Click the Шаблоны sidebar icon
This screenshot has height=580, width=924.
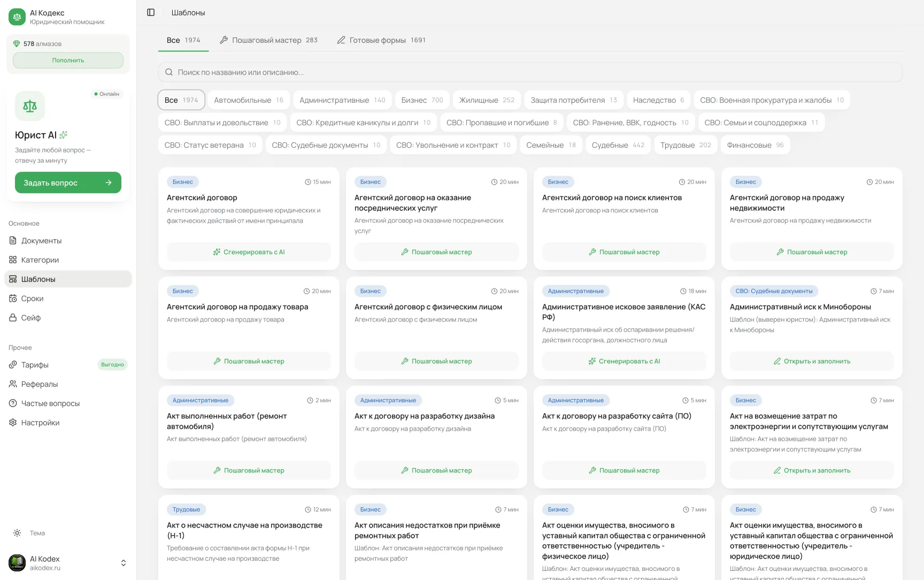(x=13, y=279)
